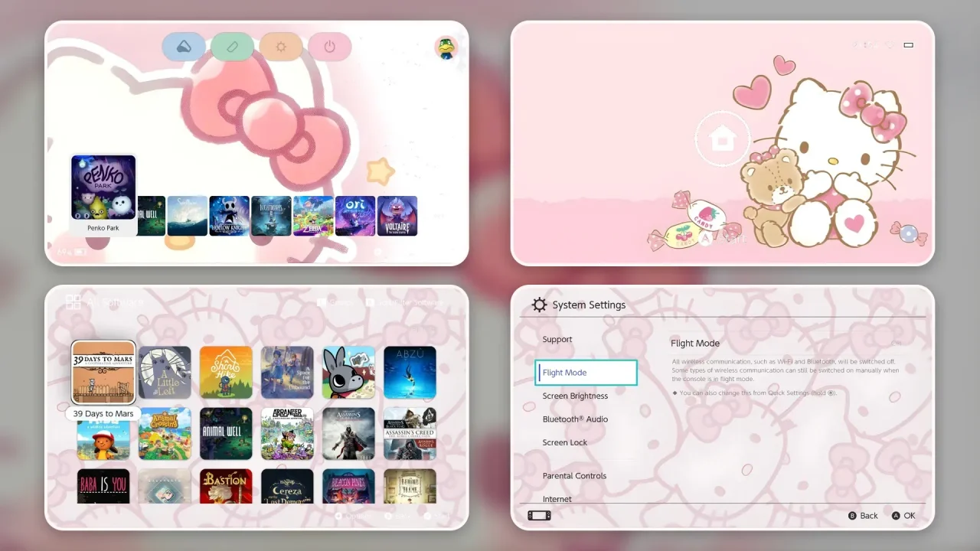Open Bluetooth Audio settings
The height and width of the screenshot is (551, 980).
pos(575,419)
